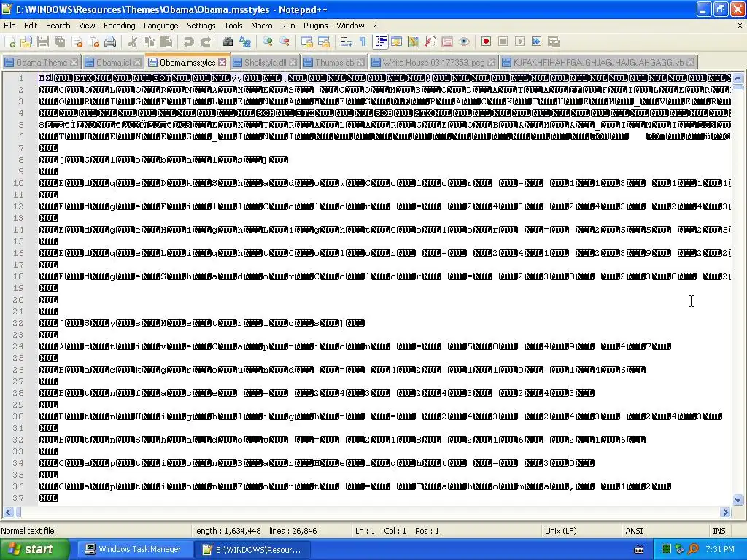Switch to the Thumbs.db tab
Viewport: 747px width, 560px height.
[334, 63]
